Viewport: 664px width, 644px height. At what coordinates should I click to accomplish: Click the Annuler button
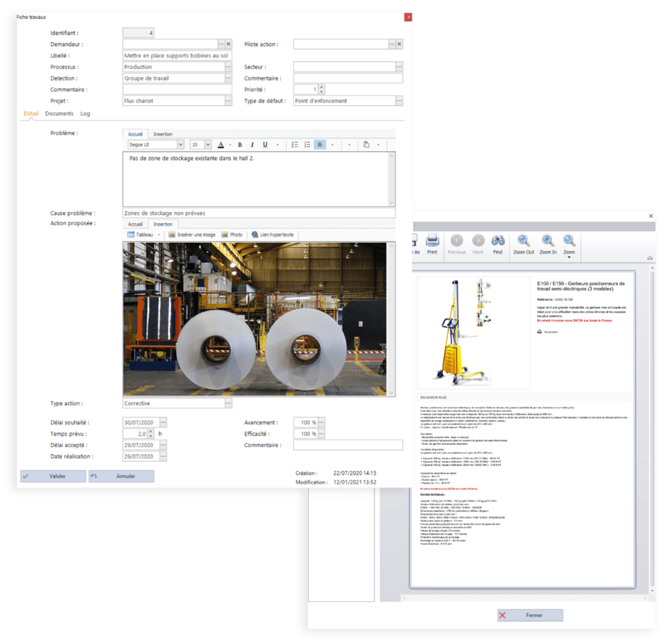tap(121, 476)
